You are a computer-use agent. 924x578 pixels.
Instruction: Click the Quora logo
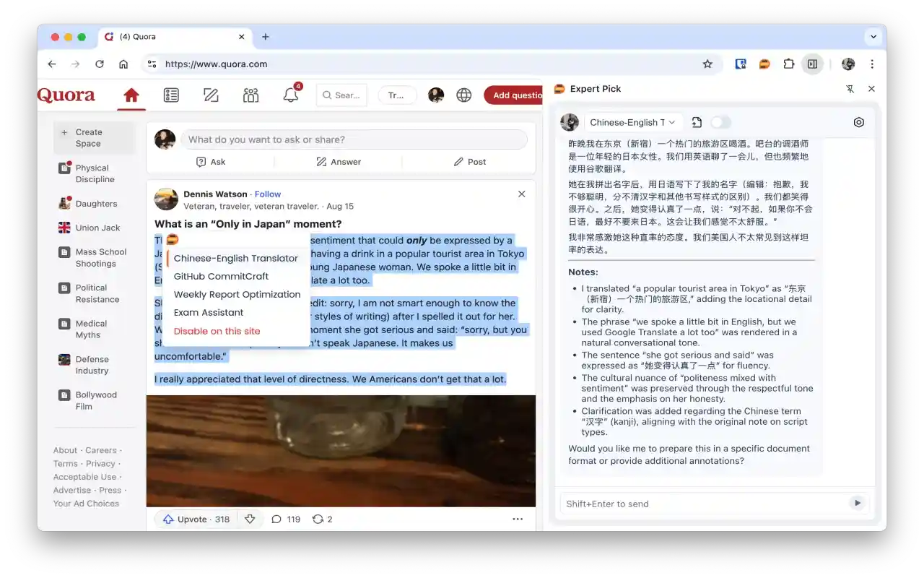coord(66,95)
